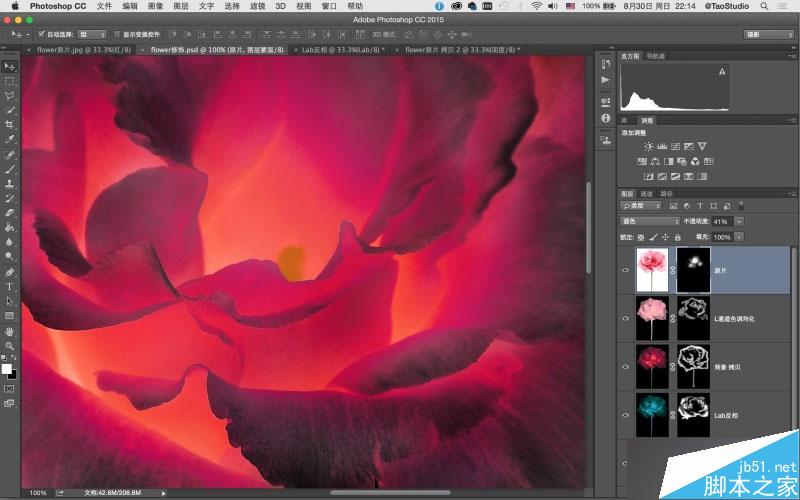
Task: Open the Layers panel flyout menu
Action: pos(792,193)
